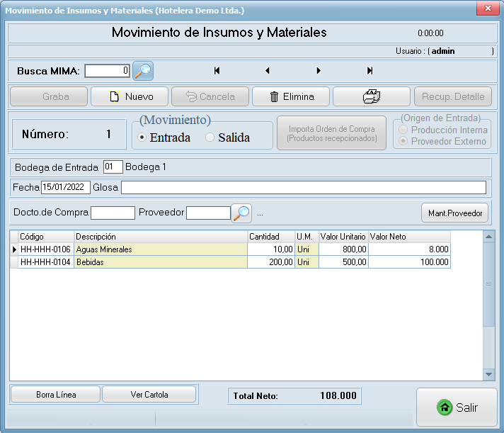Viewport: 504px width, 433px height.
Task: Click the Uni cell in Aguas Minerales row
Action: point(307,249)
